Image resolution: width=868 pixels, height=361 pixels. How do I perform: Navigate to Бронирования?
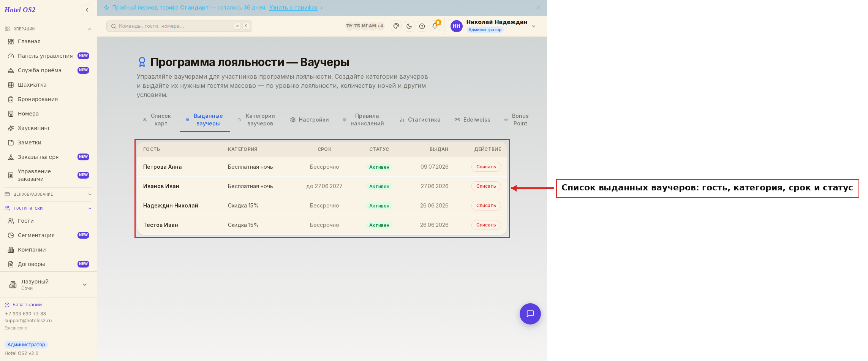click(48, 99)
